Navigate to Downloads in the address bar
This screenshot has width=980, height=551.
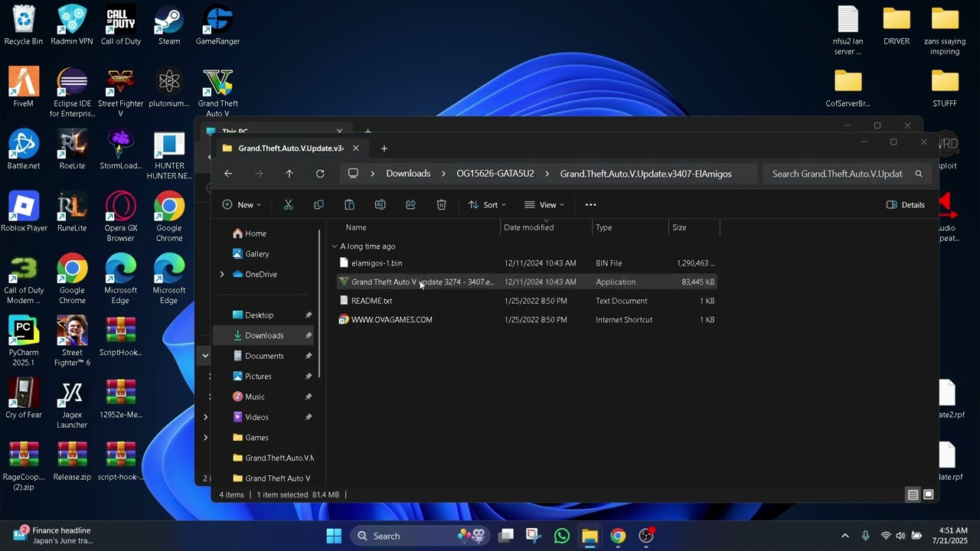[x=408, y=174]
